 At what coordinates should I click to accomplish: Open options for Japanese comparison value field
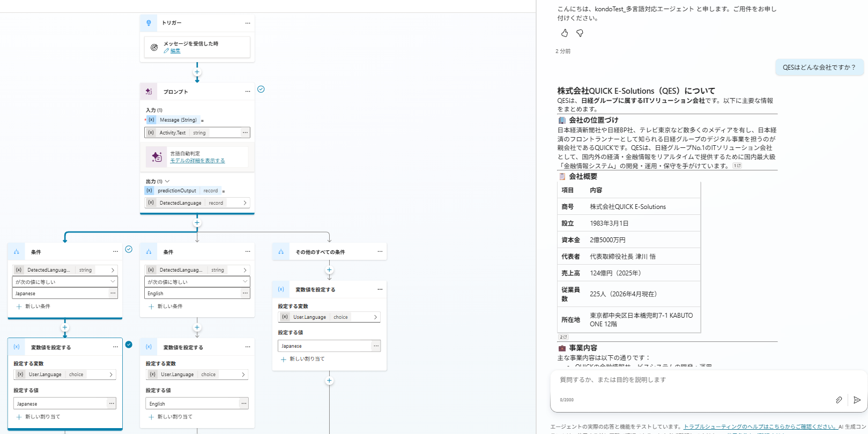[113, 293]
